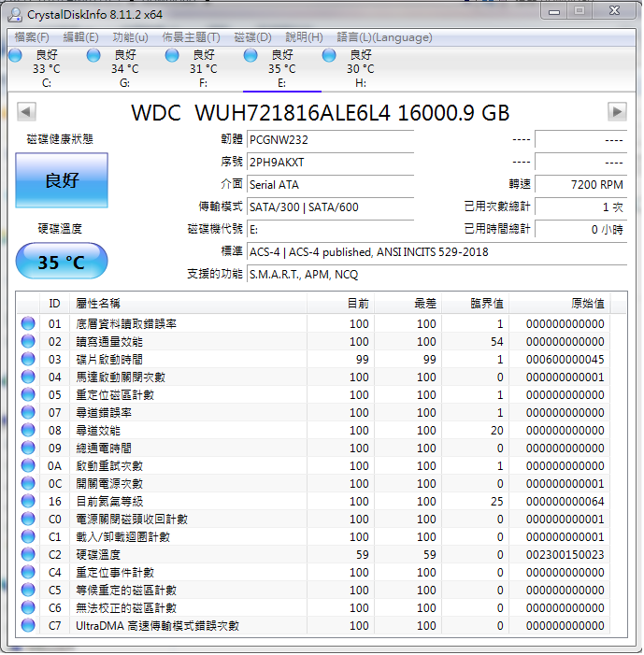Click the 最差 column header
The height and width of the screenshot is (655, 644).
pyautogui.click(x=408, y=304)
